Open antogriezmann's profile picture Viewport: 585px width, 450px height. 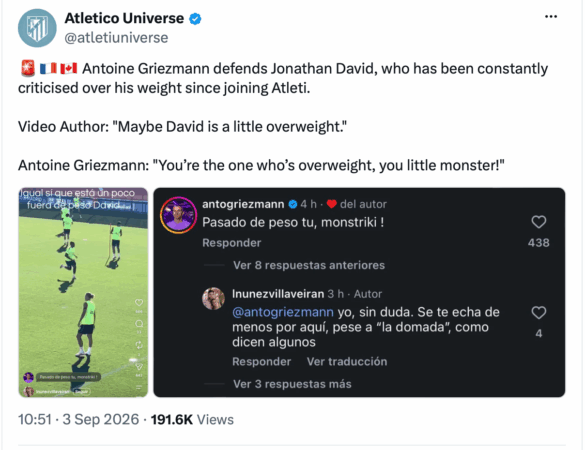(x=178, y=215)
